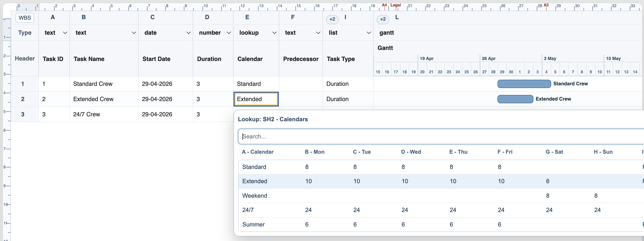
Task: Click the Predecessor column header
Action: 301,59
